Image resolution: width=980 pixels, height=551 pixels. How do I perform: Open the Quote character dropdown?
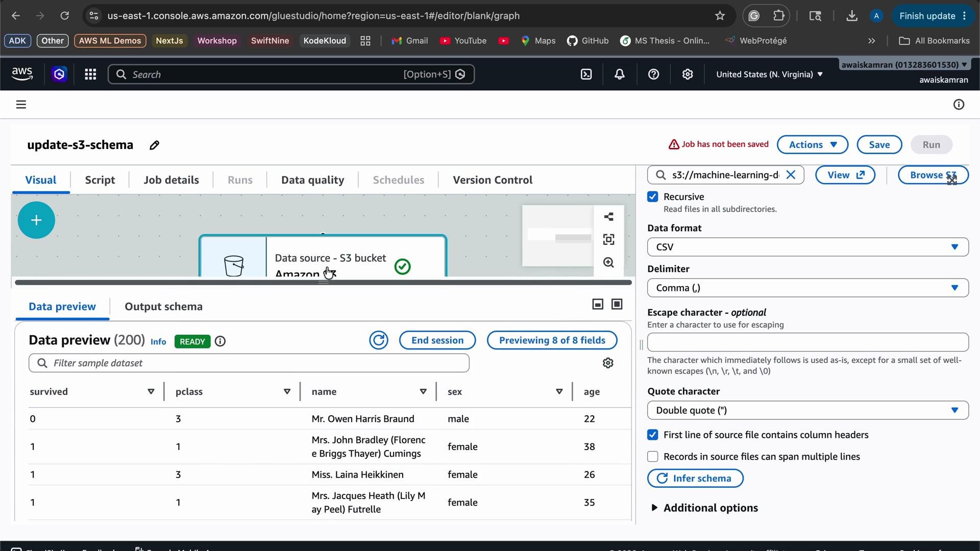click(x=808, y=410)
